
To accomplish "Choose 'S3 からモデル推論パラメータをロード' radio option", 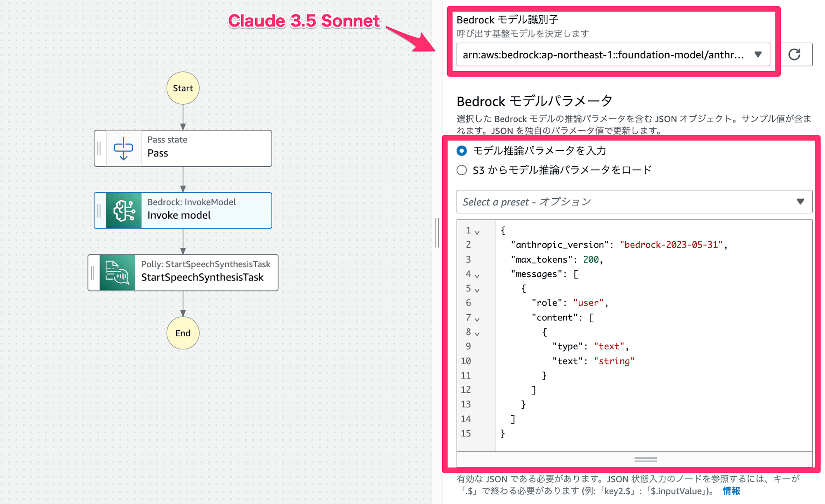I will pos(462,170).
